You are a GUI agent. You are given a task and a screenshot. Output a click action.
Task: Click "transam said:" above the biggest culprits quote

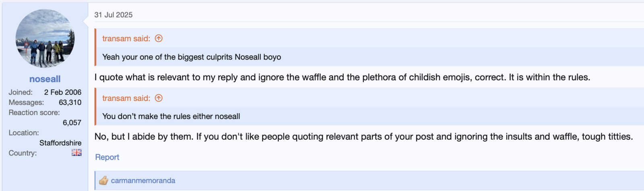(x=126, y=38)
